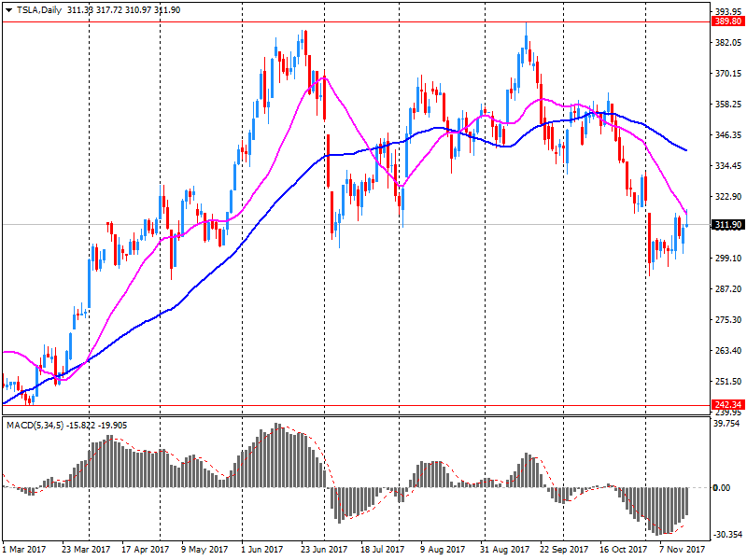Viewport: 747px width, 560px height.
Task: Click the 382.05 price axis value
Action: coord(729,43)
